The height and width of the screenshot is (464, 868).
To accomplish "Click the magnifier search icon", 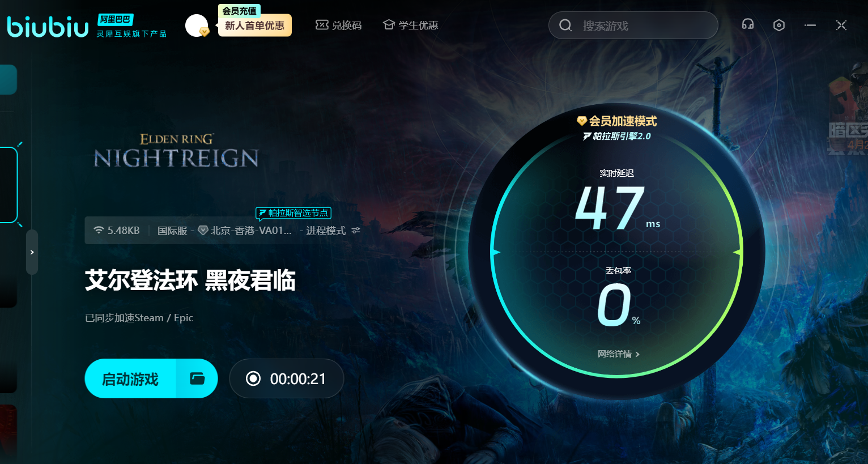I will pos(565,25).
